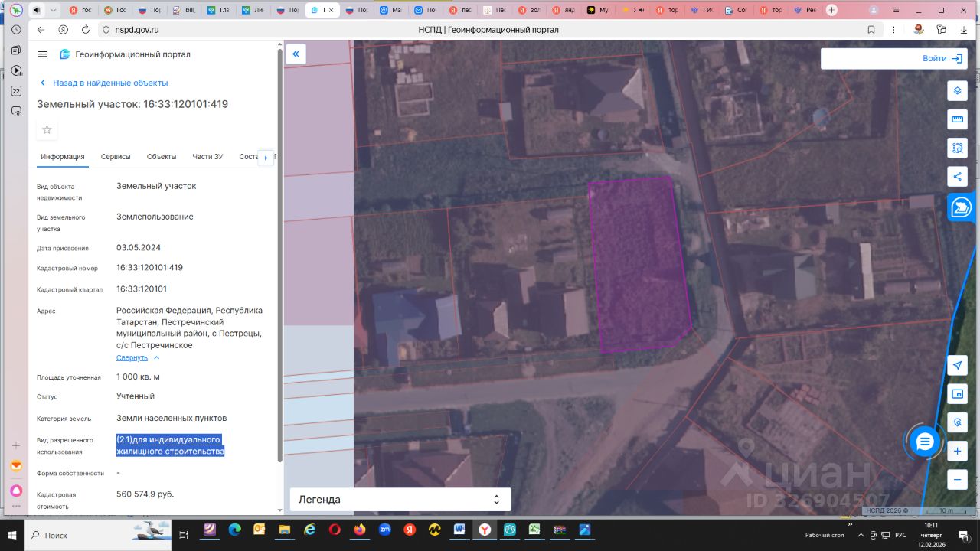The width and height of the screenshot is (980, 551).
Task: Open the map layers tool
Action: (957, 91)
